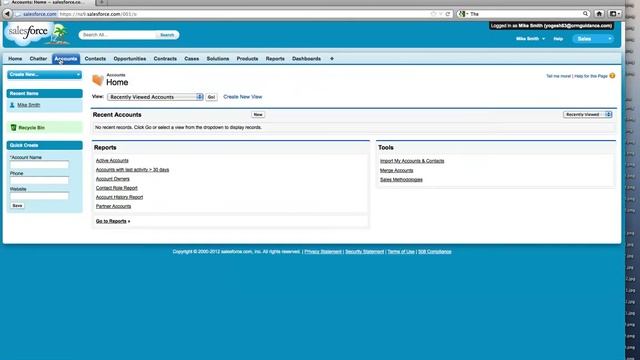Open the Opportunities tab
This screenshot has height=360, width=640.
pyautogui.click(x=130, y=59)
